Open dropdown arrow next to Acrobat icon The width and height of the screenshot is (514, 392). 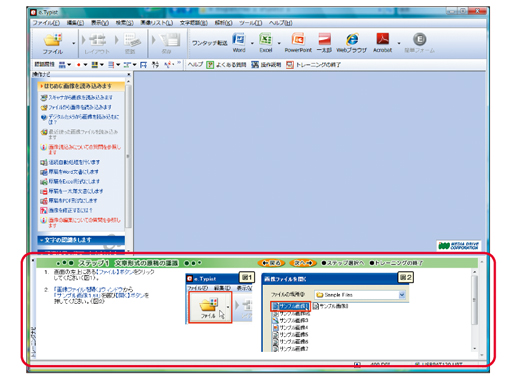399,43
